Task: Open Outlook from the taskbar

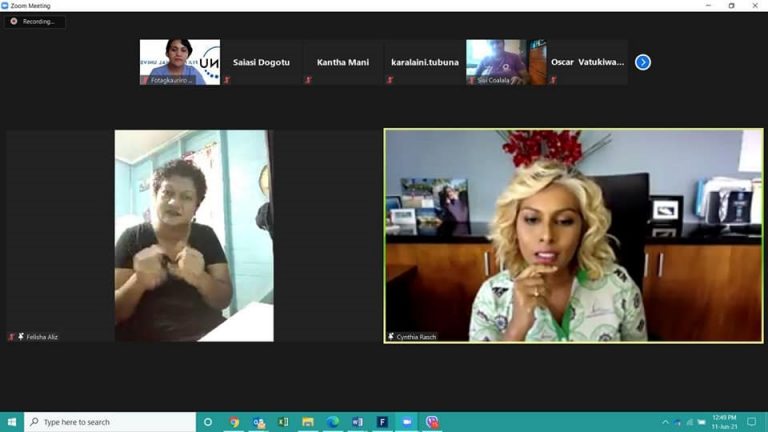Action: point(259,422)
